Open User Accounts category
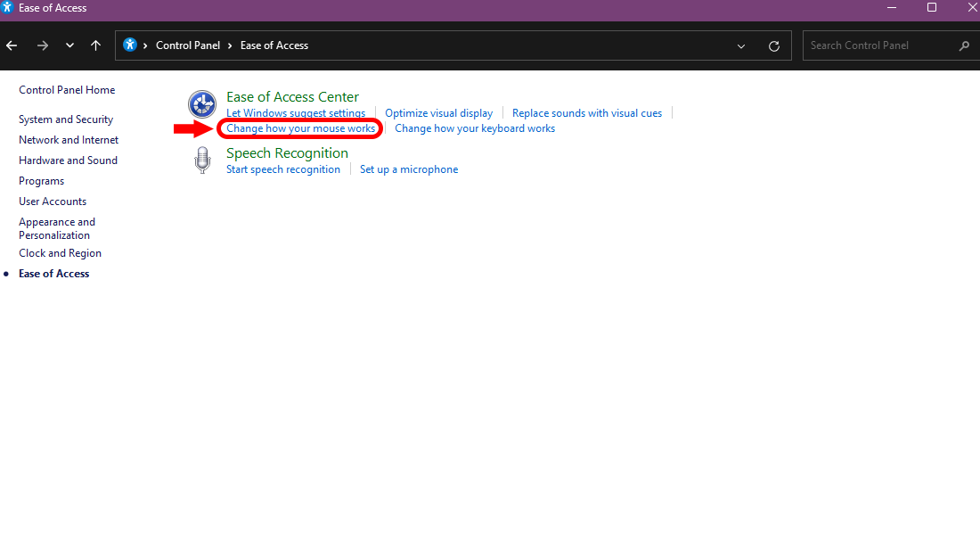The width and height of the screenshot is (980, 551). [x=53, y=201]
